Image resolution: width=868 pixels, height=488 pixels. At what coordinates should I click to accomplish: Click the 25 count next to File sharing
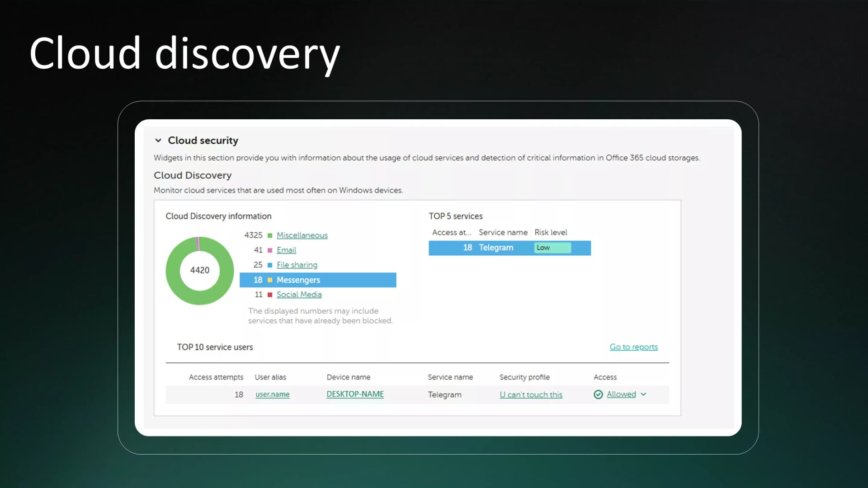[258, 265]
